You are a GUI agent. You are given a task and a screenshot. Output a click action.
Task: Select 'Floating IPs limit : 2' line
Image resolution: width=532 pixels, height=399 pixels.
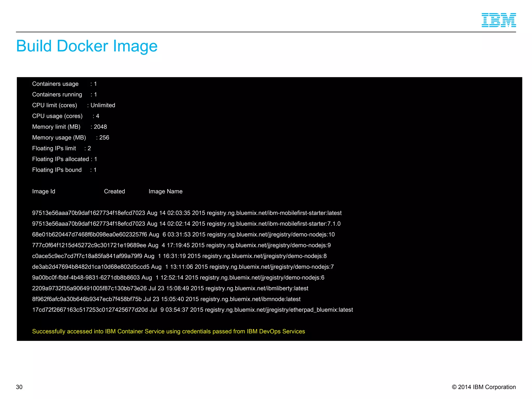[62, 148]
